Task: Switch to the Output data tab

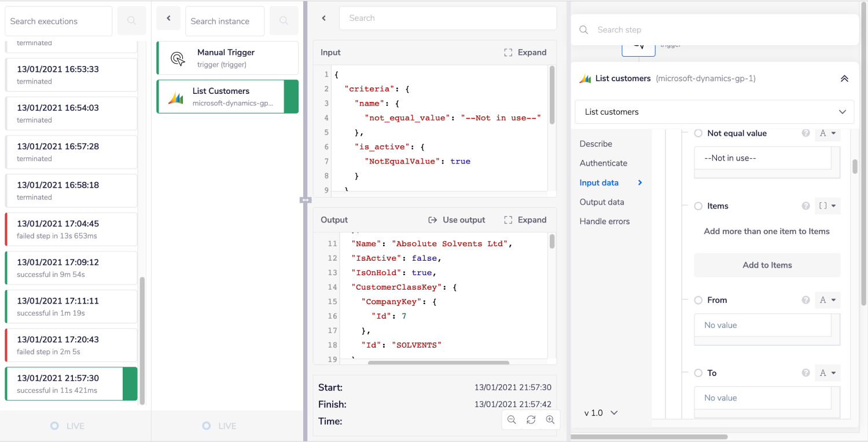Action: click(x=602, y=202)
